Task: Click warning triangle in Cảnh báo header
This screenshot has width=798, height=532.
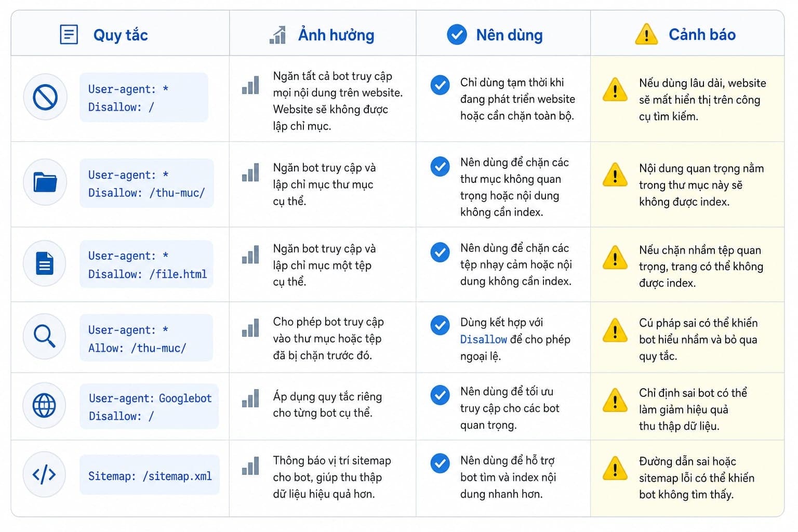Action: pyautogui.click(x=646, y=35)
